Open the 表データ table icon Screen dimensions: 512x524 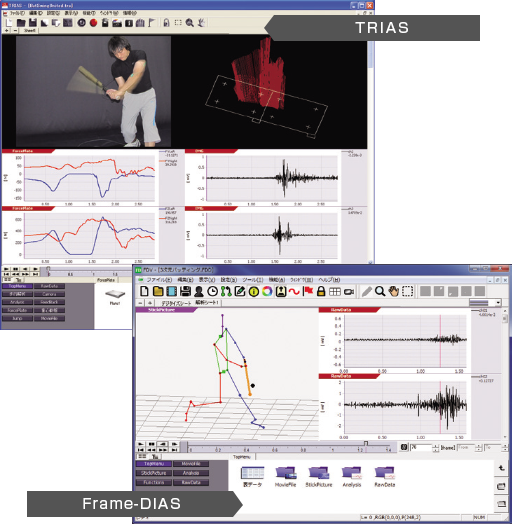tap(252, 477)
